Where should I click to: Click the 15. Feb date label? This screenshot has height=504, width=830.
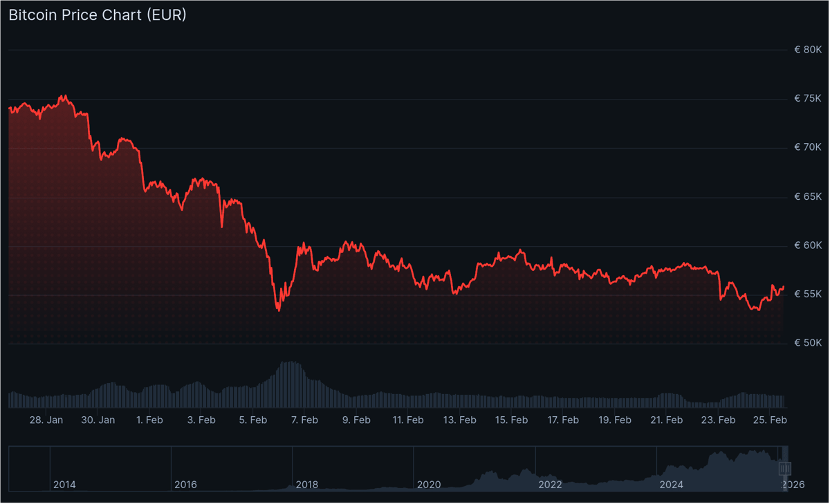coord(511,420)
